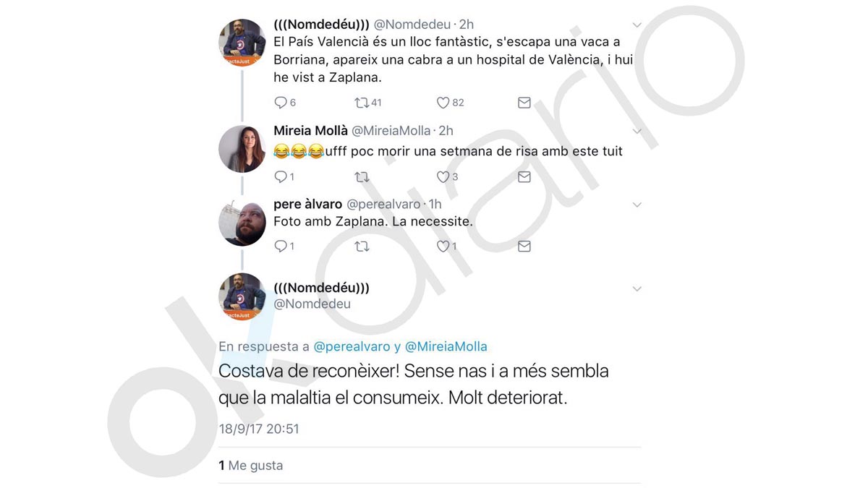Open the @perealvaro mention link
This screenshot has width=868, height=488.
pyautogui.click(x=352, y=347)
